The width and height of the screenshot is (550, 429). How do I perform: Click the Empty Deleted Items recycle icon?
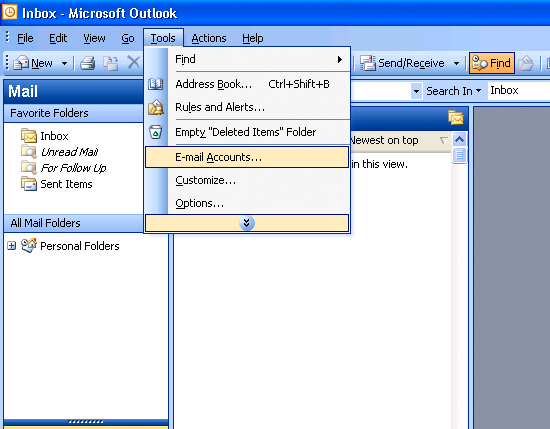click(155, 132)
